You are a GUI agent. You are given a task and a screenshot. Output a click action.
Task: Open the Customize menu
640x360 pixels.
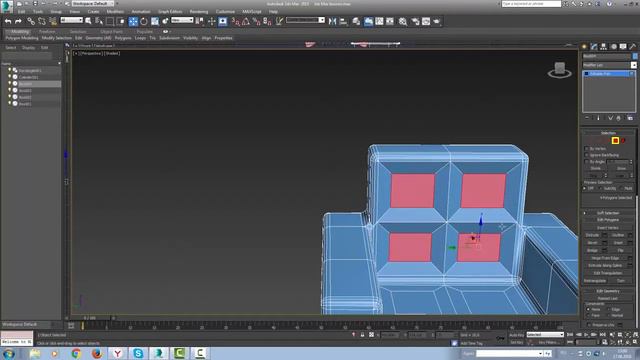225,12
